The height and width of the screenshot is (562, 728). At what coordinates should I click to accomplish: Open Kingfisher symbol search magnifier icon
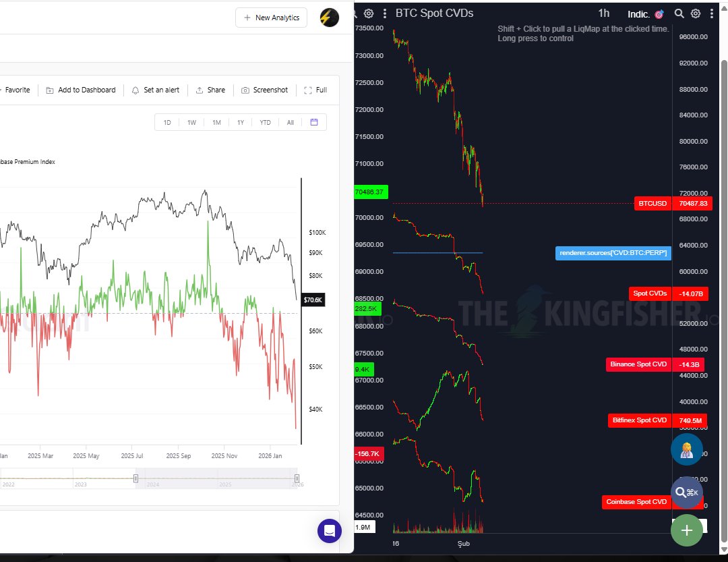pos(679,13)
